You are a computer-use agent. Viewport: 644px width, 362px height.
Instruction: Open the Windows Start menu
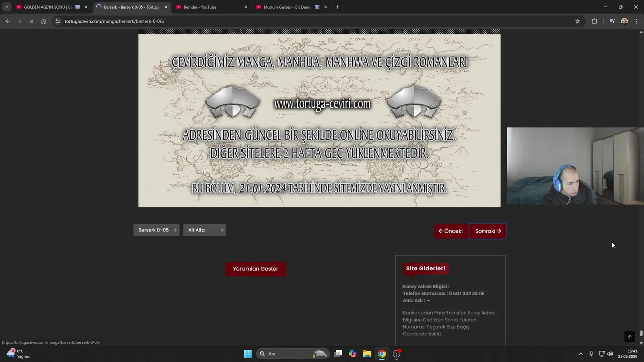point(248,354)
